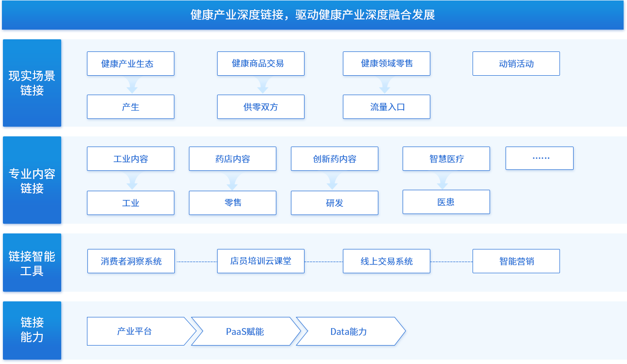Select the 零售 box
This screenshot has height=364, width=627.
click(233, 203)
